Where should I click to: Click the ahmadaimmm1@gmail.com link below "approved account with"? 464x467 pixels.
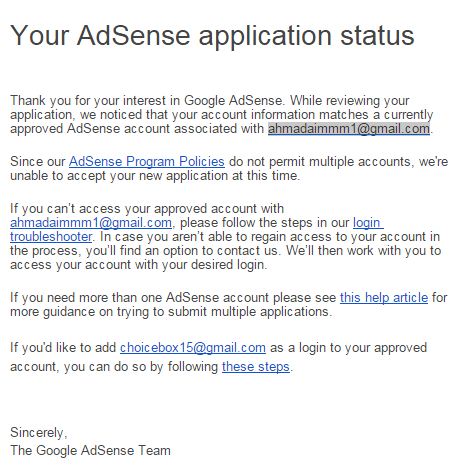pos(91,223)
